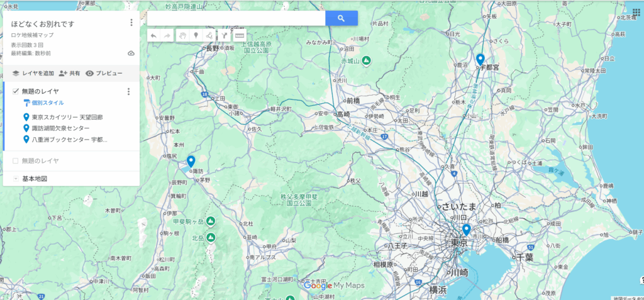Click the redo arrow in toolbar
644x300 pixels.
coord(168,36)
